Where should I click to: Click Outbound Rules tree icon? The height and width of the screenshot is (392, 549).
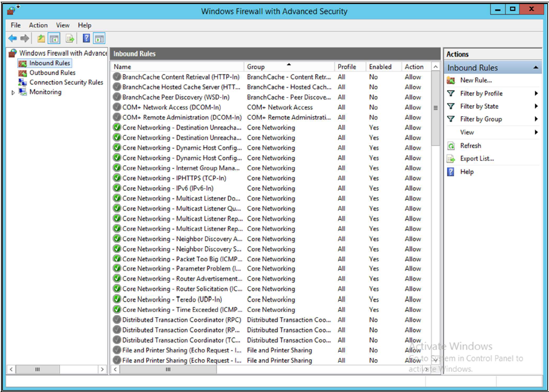tap(23, 73)
